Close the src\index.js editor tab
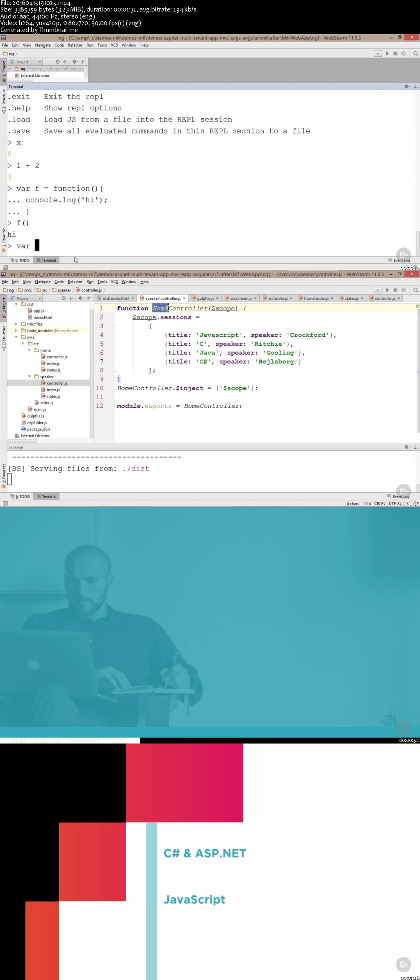 291,298
